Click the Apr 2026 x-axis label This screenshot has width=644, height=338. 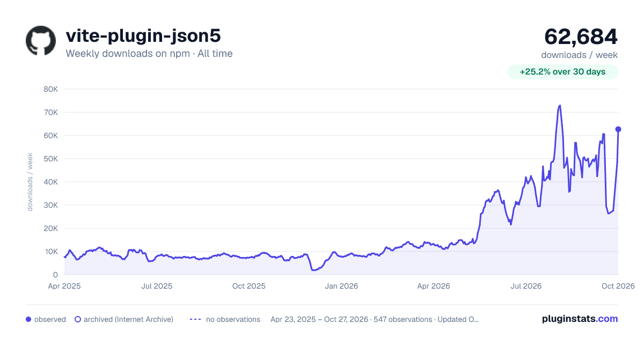[x=433, y=286]
